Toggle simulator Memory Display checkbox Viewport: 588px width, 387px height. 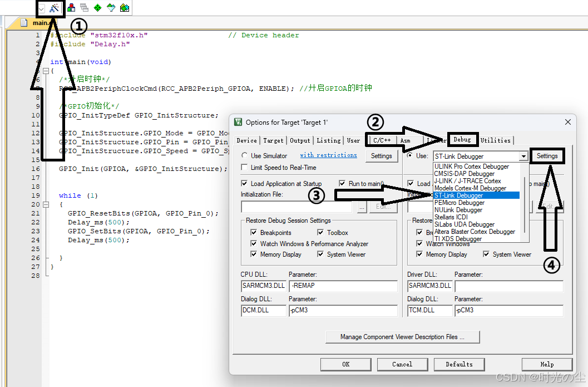pyautogui.click(x=254, y=254)
